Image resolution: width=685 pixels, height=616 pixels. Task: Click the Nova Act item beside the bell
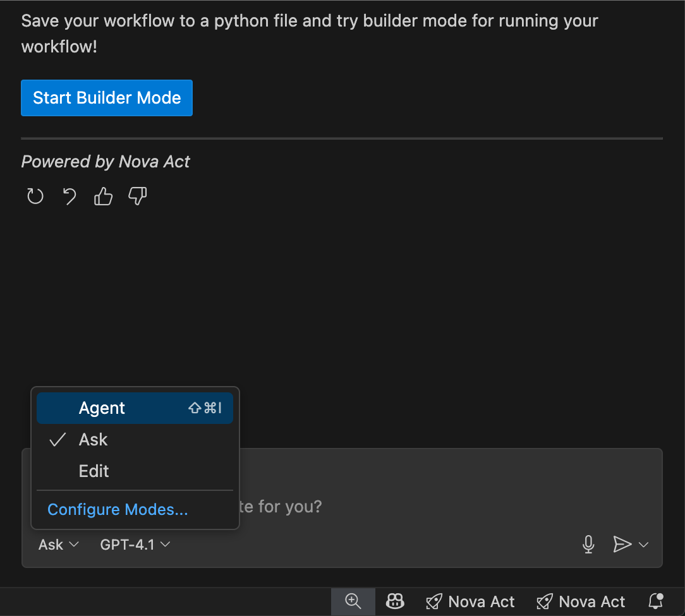(x=581, y=601)
